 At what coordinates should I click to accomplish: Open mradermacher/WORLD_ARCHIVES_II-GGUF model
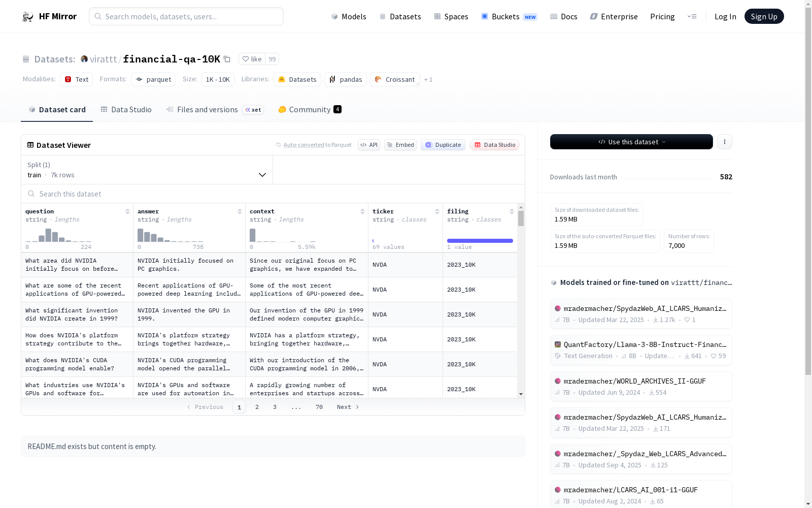[x=641, y=387]
